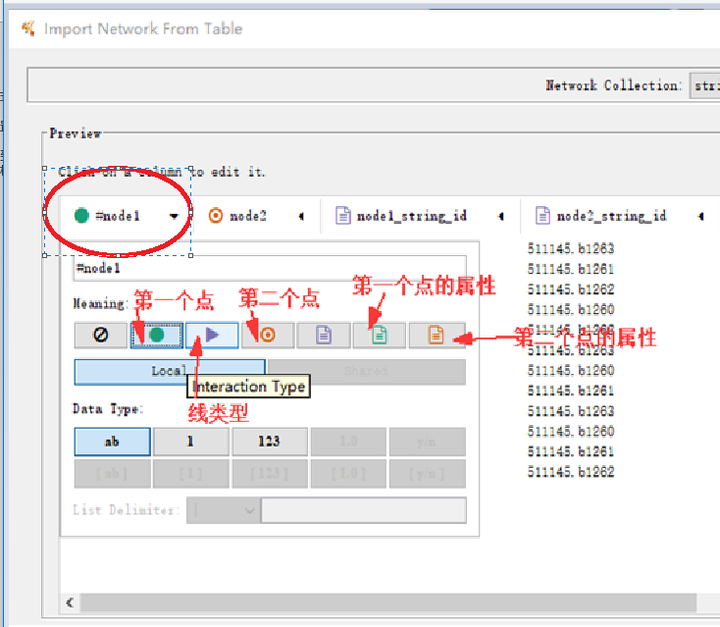This screenshot has width=720, height=627.
Task: Select the green Source Node Attribute icon
Action: point(380,335)
